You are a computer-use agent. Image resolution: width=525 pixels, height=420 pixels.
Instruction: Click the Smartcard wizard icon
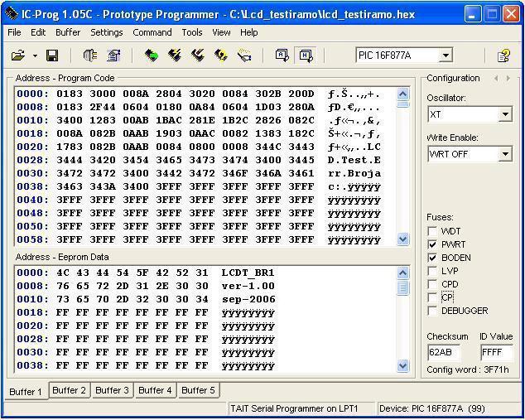click(244, 56)
